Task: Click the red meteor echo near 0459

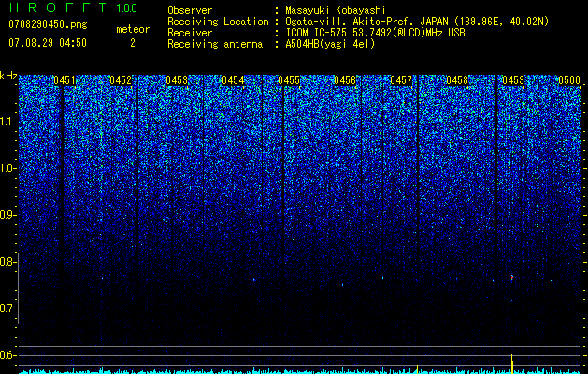Action: click(x=512, y=278)
